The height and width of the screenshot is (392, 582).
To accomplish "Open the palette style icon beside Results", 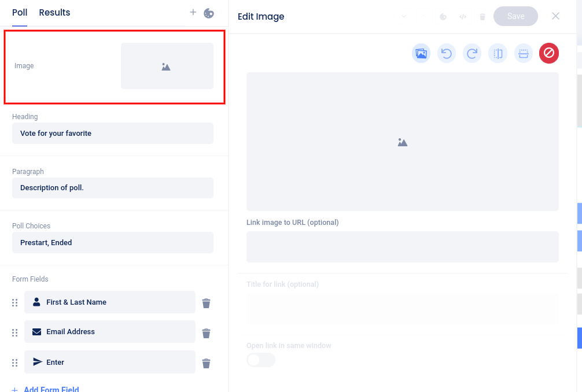I will point(209,13).
